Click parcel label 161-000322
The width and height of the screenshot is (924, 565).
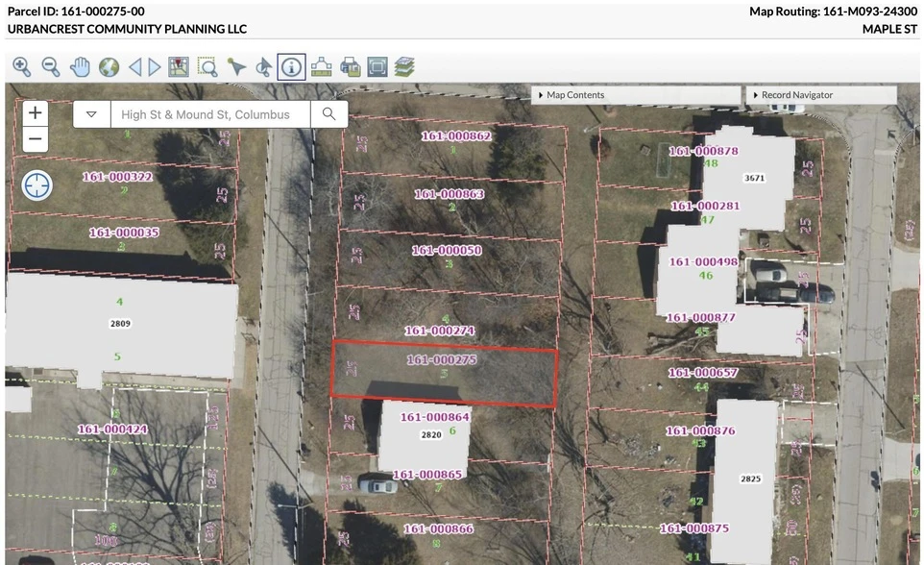tap(117, 177)
